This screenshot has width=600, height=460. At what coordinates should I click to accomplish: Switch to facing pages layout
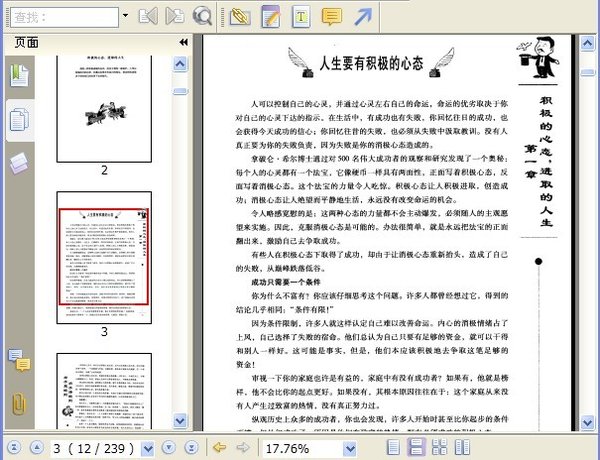[x=463, y=447]
